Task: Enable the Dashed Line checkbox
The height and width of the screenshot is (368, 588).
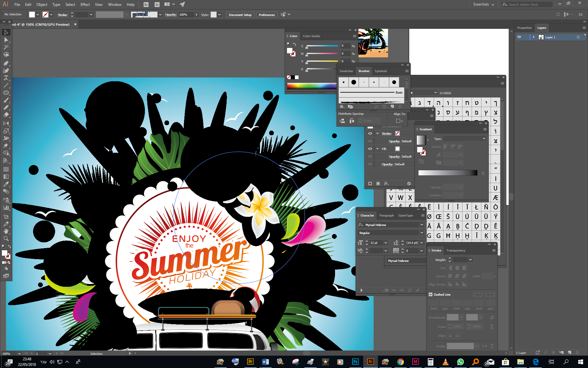Action: [431, 294]
